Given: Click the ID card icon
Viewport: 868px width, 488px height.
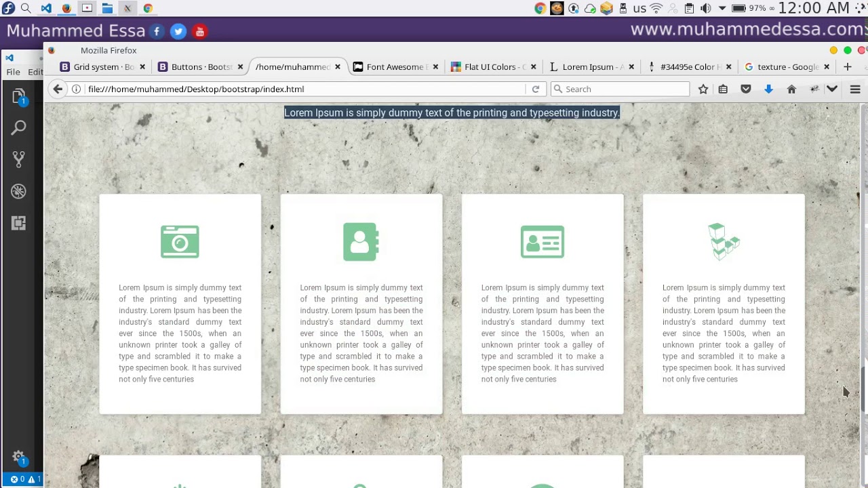Looking at the screenshot, I should click(542, 242).
